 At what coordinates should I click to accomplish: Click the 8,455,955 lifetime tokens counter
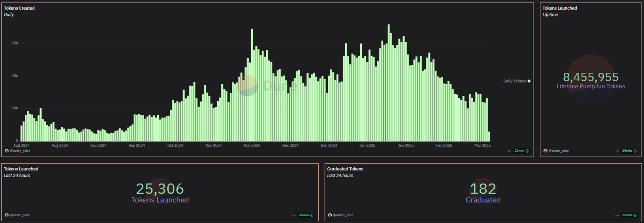pyautogui.click(x=590, y=77)
